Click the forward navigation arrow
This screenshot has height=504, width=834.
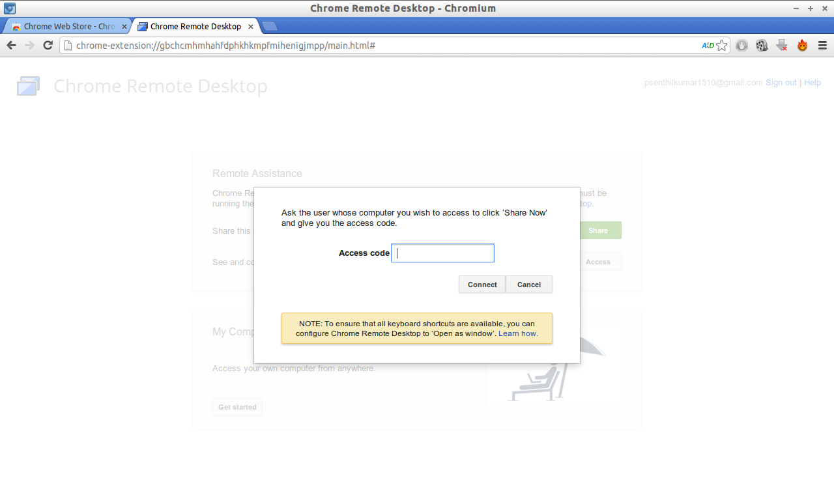point(29,46)
